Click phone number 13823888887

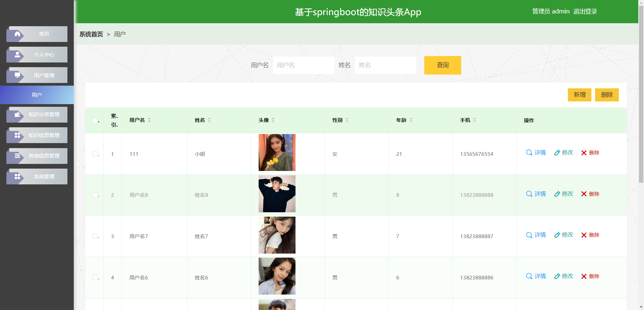[477, 236]
